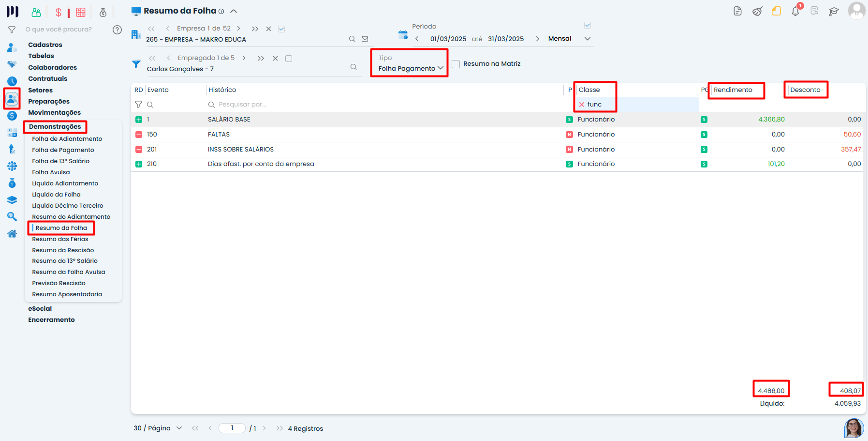Select Resumo das Férias in menu
Screen dimensions: 868x441
point(60,239)
